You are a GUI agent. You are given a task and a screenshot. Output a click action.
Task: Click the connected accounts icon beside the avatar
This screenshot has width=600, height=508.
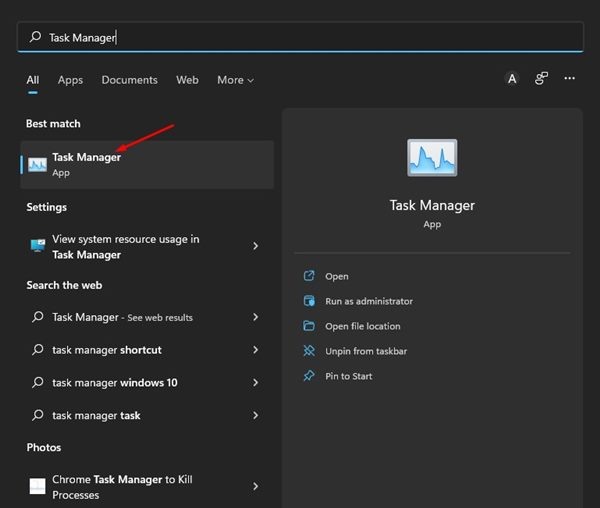click(541, 79)
